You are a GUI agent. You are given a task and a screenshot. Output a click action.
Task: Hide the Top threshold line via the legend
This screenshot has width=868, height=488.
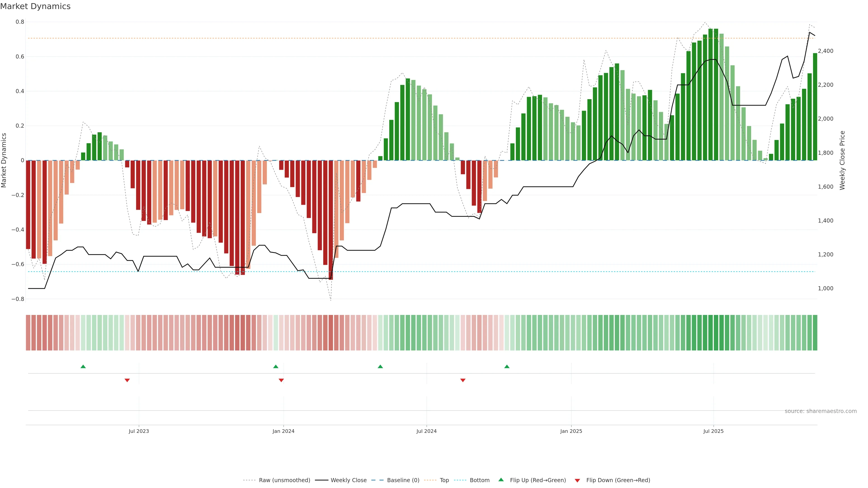point(444,480)
